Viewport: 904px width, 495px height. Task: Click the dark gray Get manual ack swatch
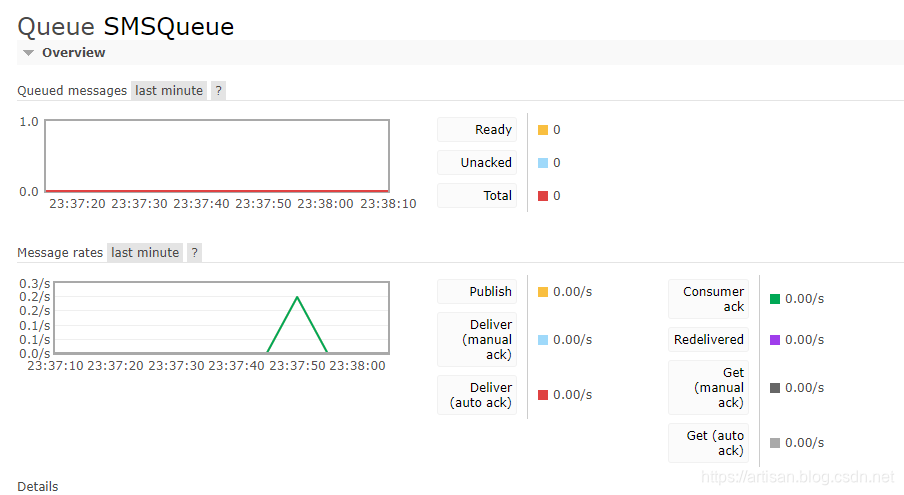[775, 388]
